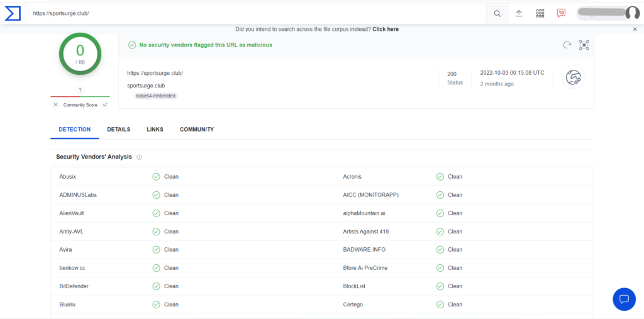Click the BitDefender clean checkmark icon

[x=156, y=286]
